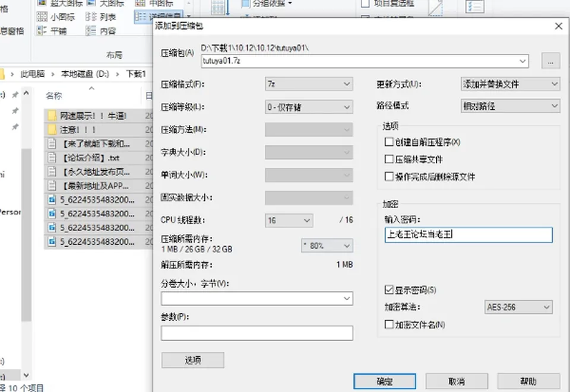Click the 网速展示 folder icon

(x=52, y=116)
